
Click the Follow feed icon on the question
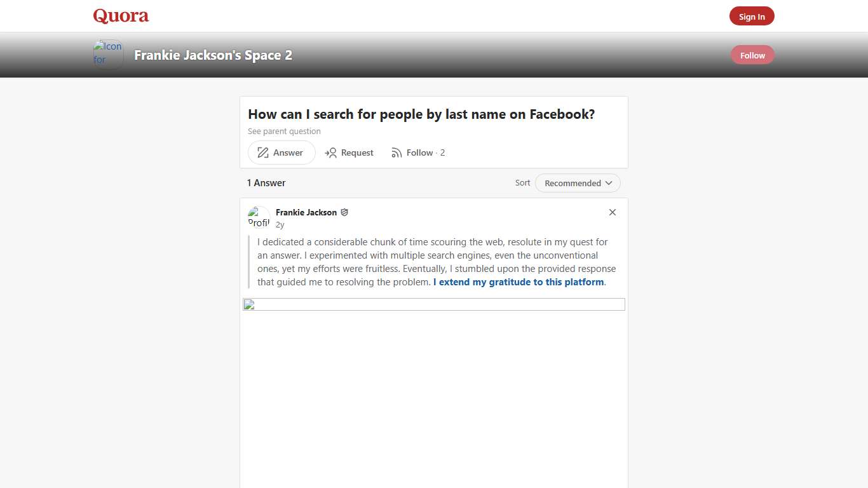[396, 152]
